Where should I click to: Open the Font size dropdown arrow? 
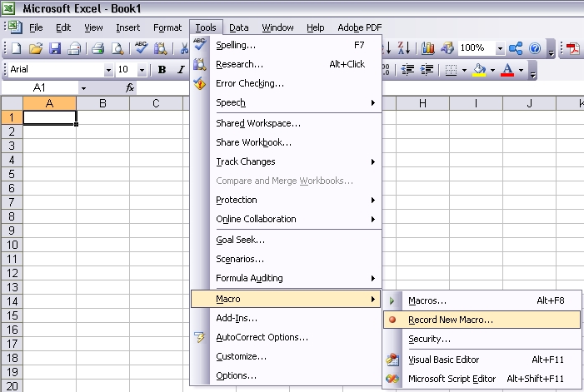(142, 70)
